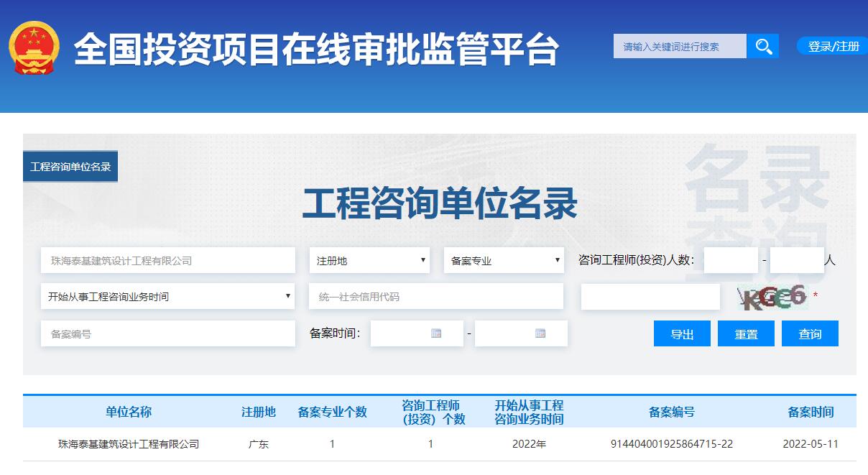Open 珠海泰基建筑设计工程有限公司 company record
This screenshot has width=868, height=475.
[129, 443]
